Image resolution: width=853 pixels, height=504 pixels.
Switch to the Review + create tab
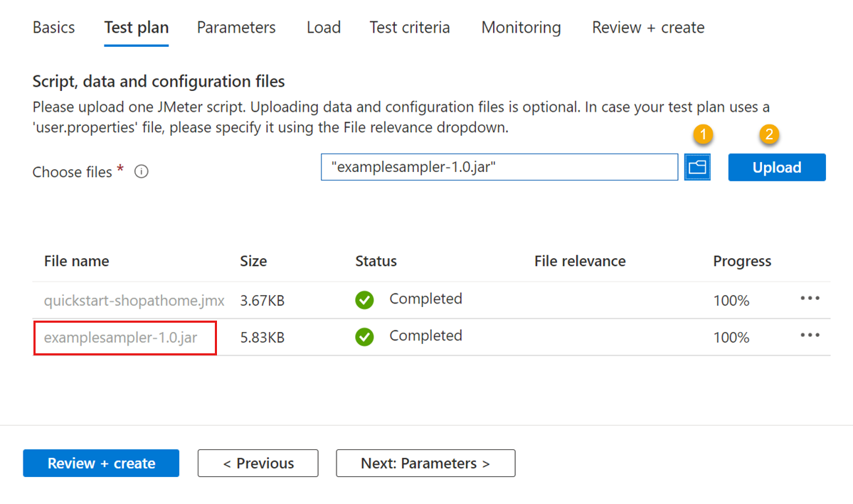coord(647,27)
